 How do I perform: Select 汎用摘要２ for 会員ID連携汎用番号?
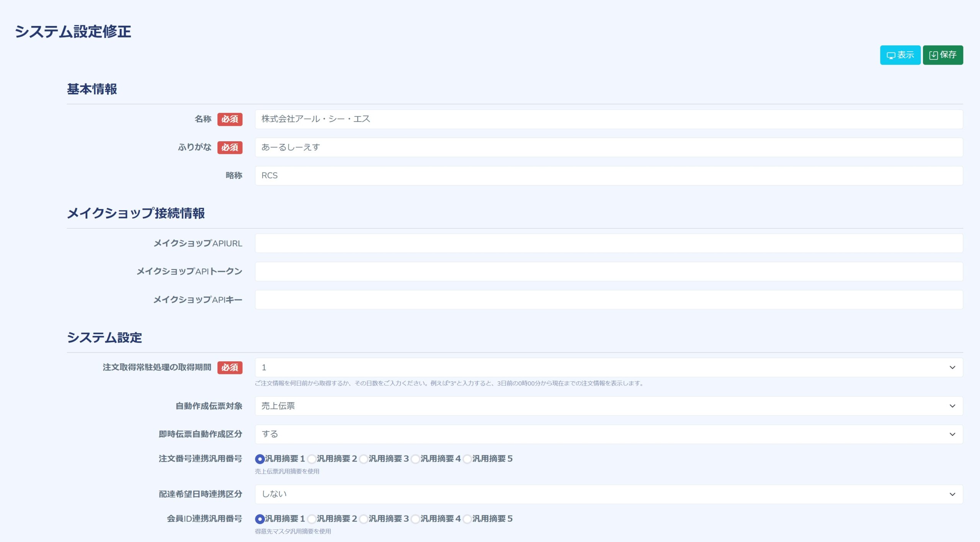312,519
